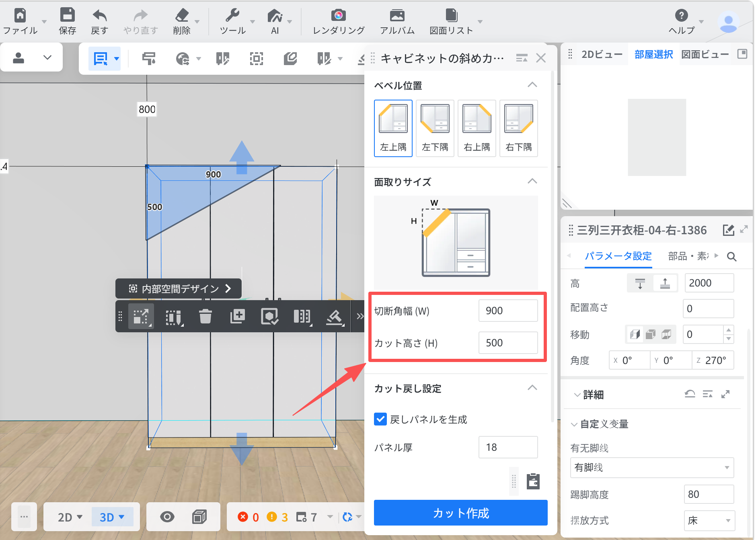Image resolution: width=756 pixels, height=540 pixels.
Task: Select the 右下隅 bevel position
Action: (519, 128)
